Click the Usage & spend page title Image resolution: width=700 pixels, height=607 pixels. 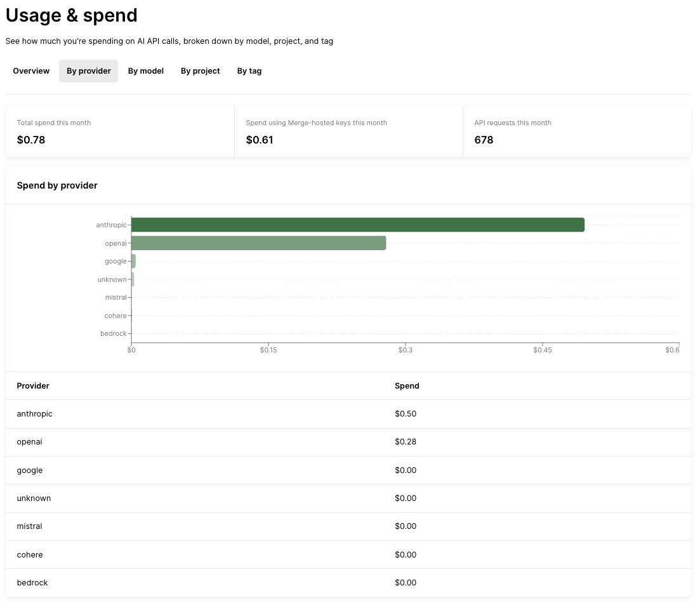pyautogui.click(x=71, y=15)
